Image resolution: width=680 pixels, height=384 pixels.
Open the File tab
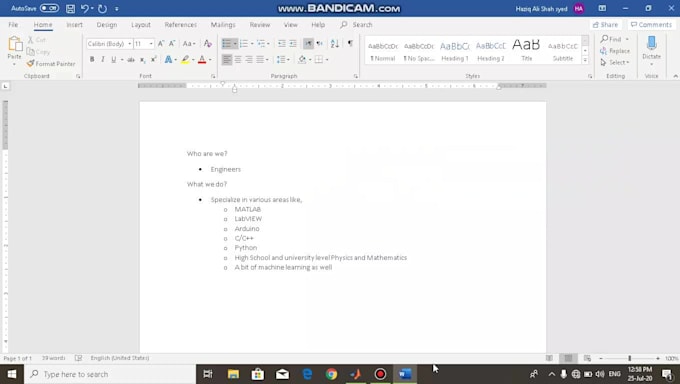(13, 25)
